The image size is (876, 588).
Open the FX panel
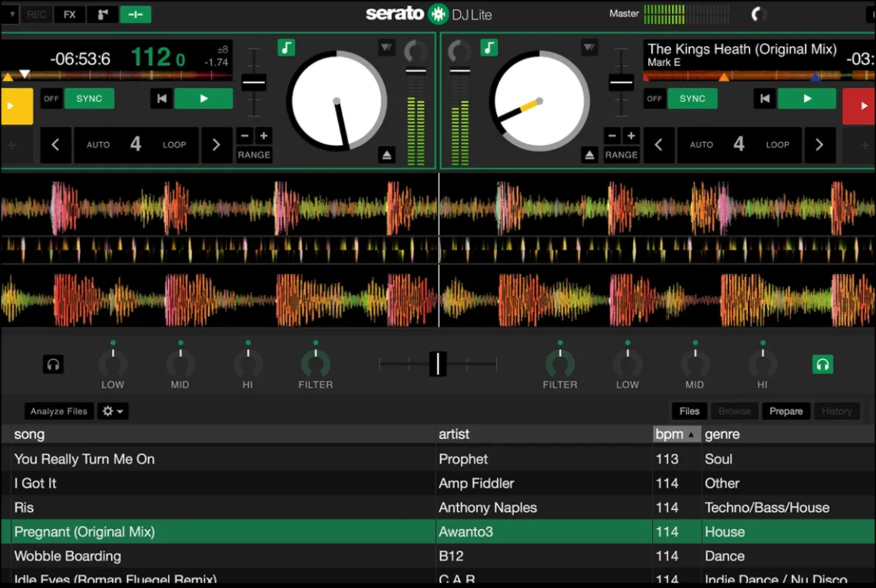pyautogui.click(x=69, y=14)
